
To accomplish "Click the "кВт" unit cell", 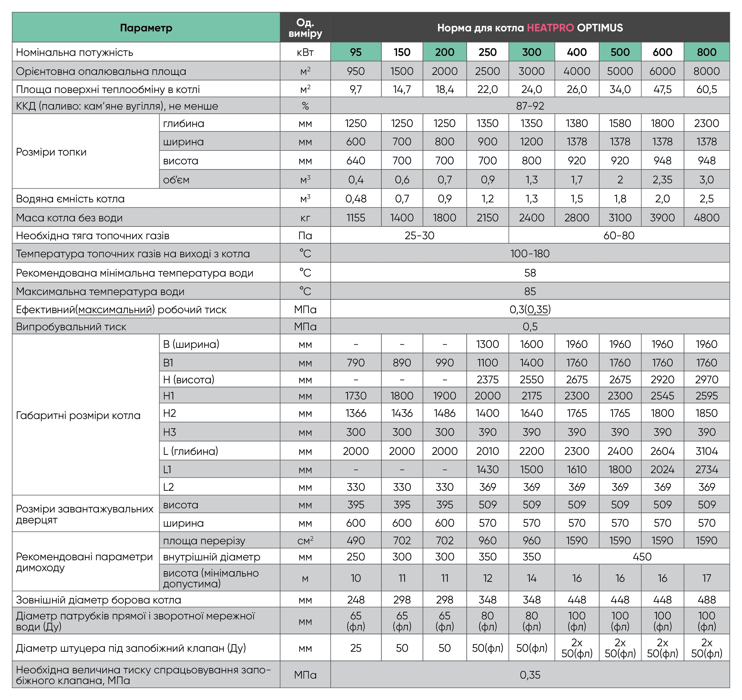I will (x=305, y=52).
